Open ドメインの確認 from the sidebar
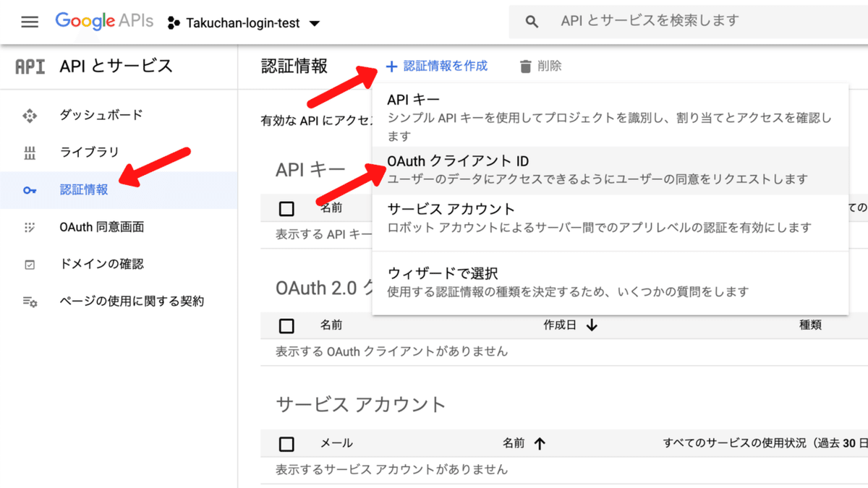Screen dimensions: 868x488 pos(101,264)
